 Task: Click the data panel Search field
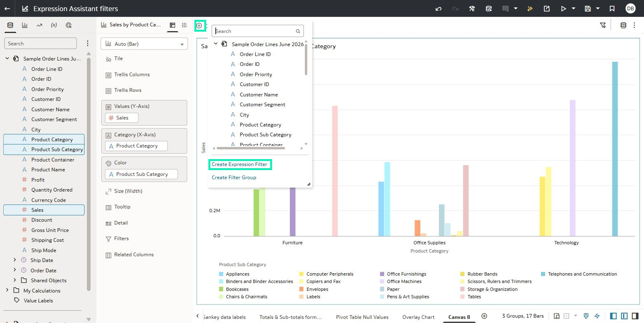point(40,43)
